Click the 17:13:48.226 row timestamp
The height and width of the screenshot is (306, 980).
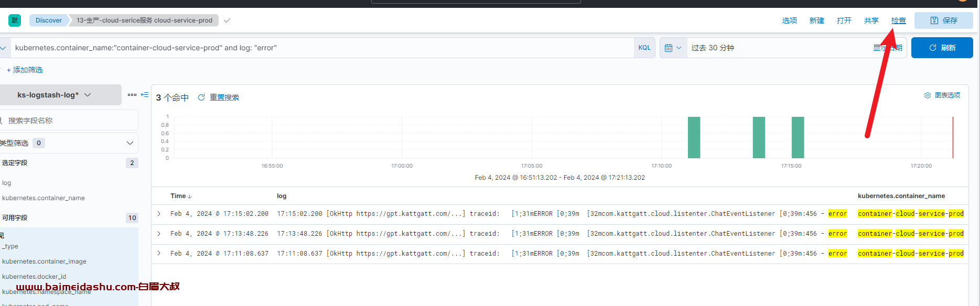point(219,234)
